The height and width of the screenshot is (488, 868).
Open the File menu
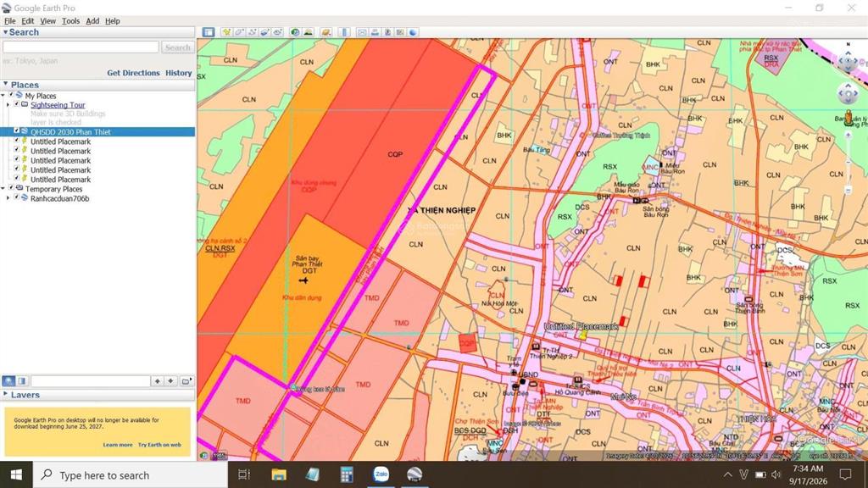(x=10, y=21)
